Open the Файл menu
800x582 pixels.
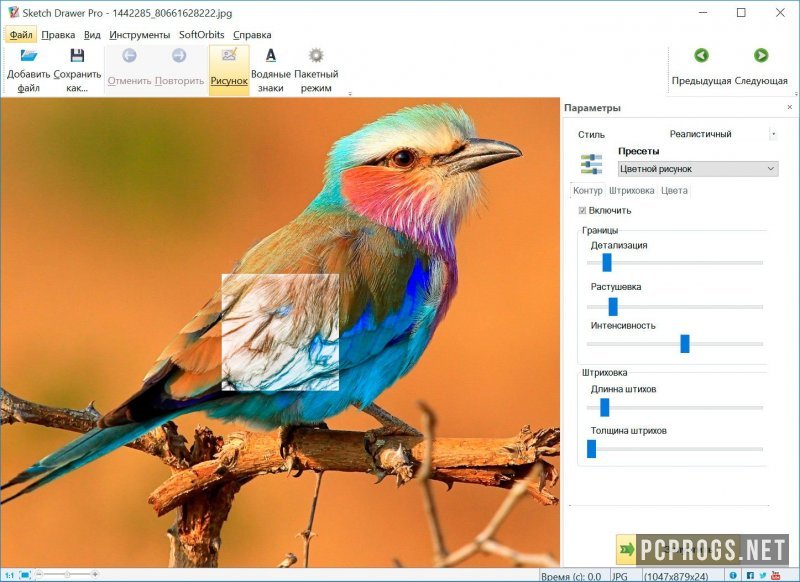coord(21,35)
